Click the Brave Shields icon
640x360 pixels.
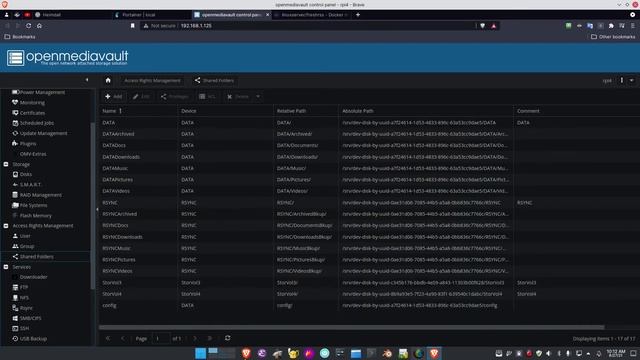[x=482, y=26]
